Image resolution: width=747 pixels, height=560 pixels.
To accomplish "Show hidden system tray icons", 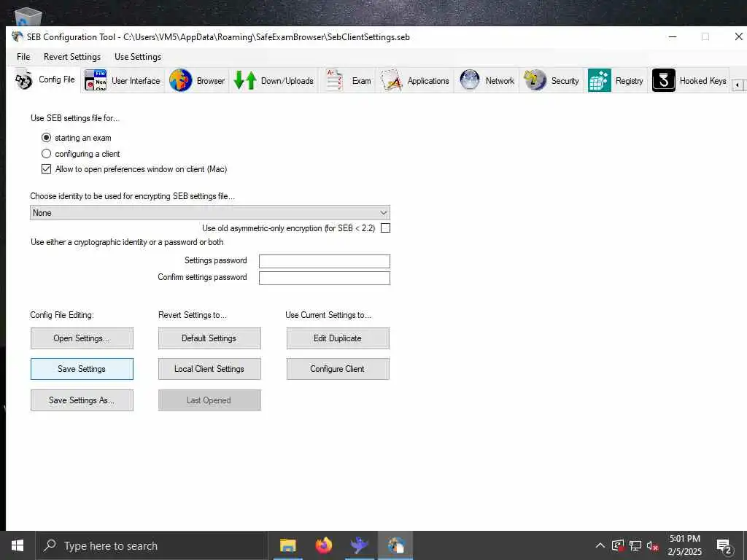I will point(600,545).
